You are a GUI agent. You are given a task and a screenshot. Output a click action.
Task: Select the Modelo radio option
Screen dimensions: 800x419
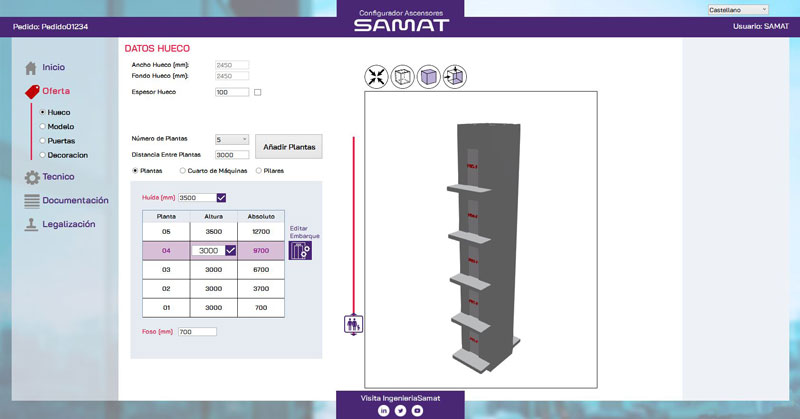coord(43,127)
